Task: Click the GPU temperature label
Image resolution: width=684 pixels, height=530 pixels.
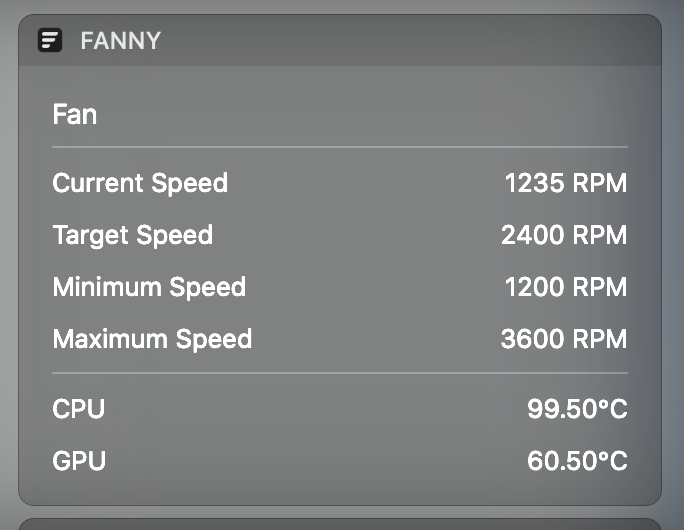Action: (x=79, y=461)
